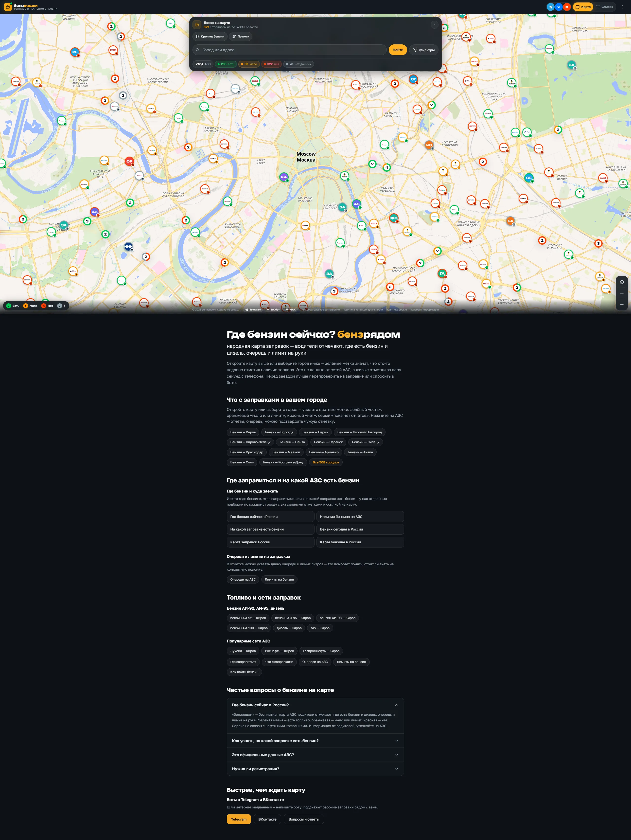Open Бензин — Краснодар city link

[x=247, y=452]
